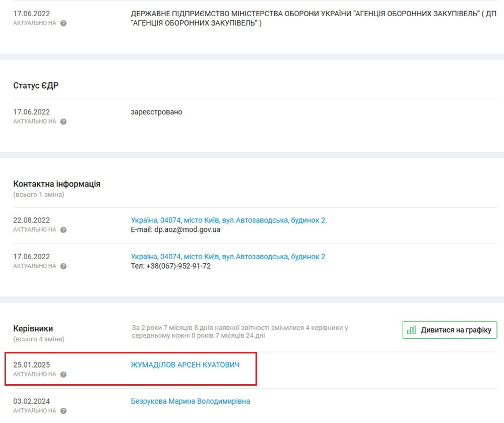Click the Контактна інформація heading
Screen dimensions: 504x423
pyautogui.click(x=56, y=184)
